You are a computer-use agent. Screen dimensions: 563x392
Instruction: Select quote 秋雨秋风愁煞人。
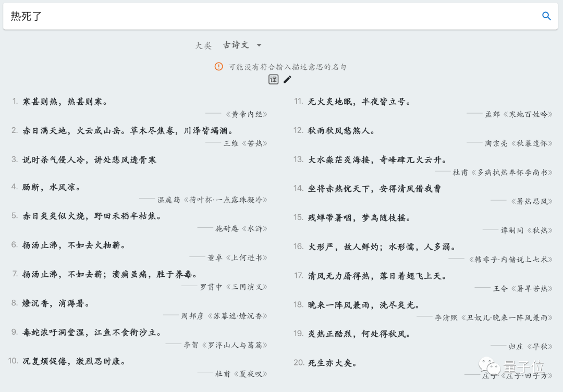point(341,131)
